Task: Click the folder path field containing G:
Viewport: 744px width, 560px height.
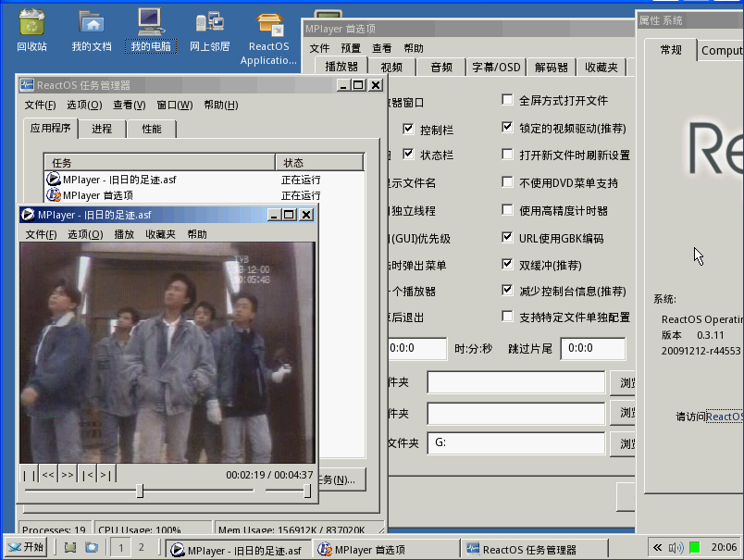Action: coord(516,443)
